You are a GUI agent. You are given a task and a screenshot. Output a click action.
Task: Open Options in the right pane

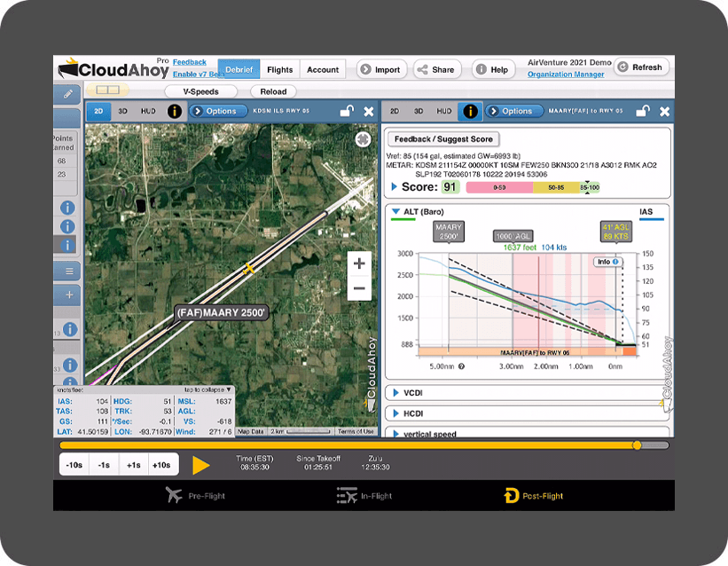point(514,111)
